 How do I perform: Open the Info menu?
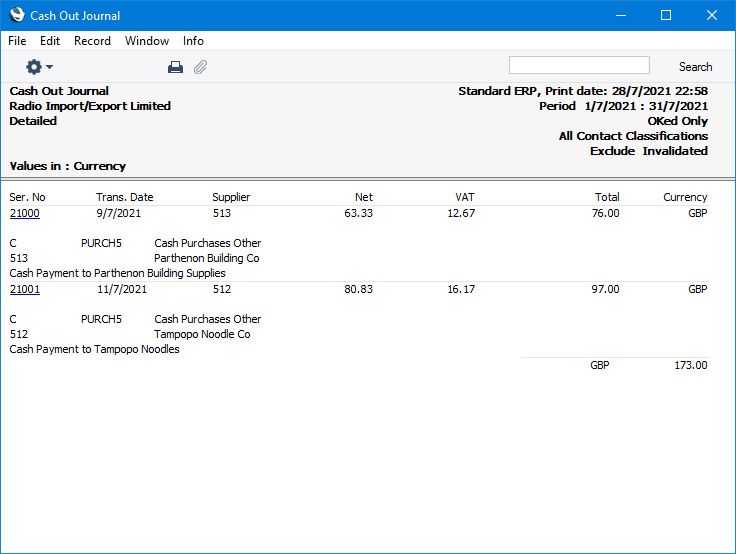click(x=193, y=41)
